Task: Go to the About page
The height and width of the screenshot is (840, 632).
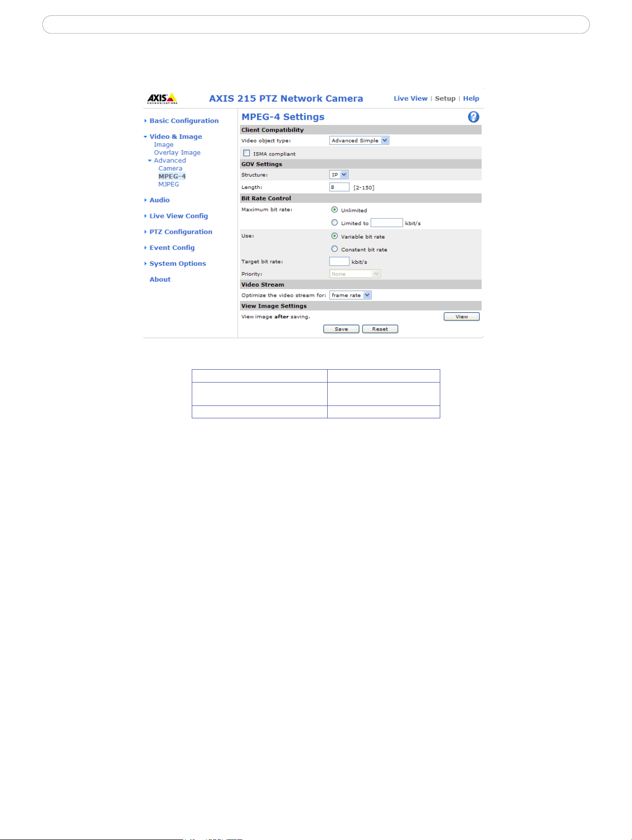Action: (x=160, y=280)
